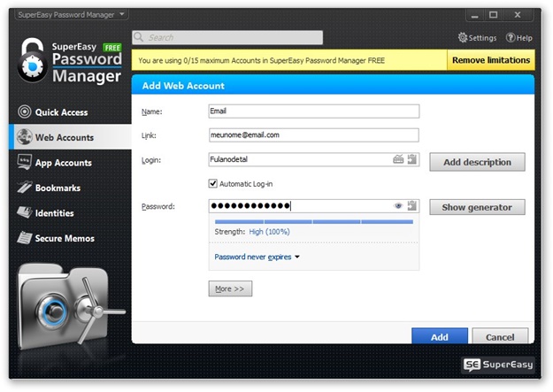The height and width of the screenshot is (392, 553).
Task: Click the Link input field
Action: point(314,135)
